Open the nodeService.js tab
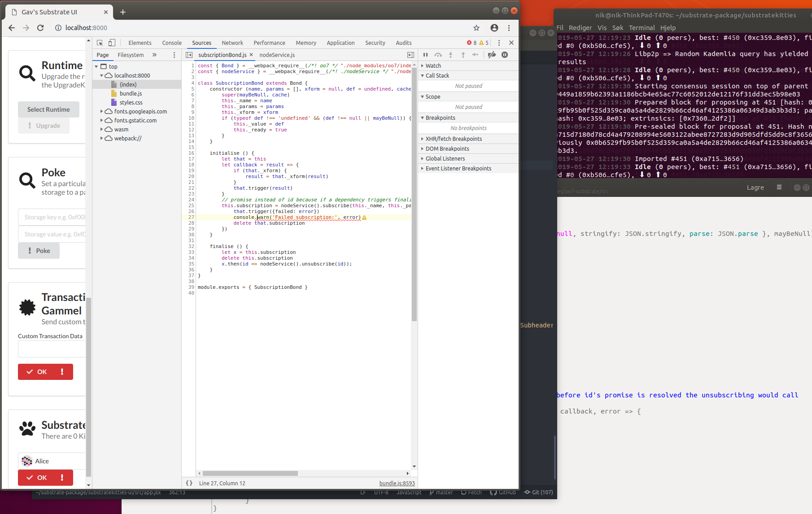The height and width of the screenshot is (514, 812). click(x=277, y=55)
